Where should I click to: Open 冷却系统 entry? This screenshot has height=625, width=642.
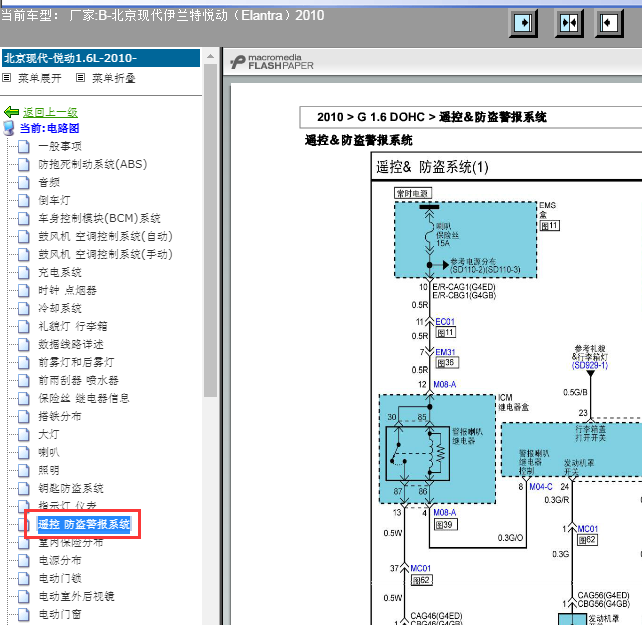click(x=60, y=308)
